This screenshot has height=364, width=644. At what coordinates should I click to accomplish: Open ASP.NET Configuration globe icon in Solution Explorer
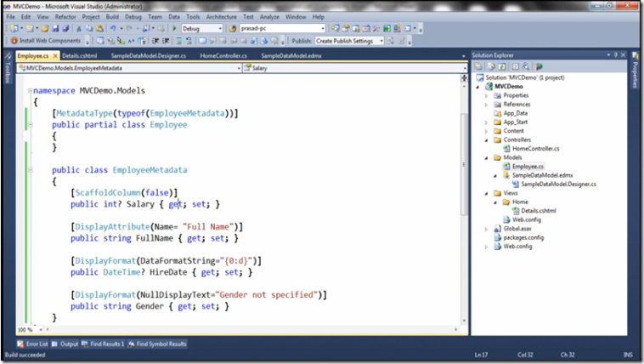539,66
